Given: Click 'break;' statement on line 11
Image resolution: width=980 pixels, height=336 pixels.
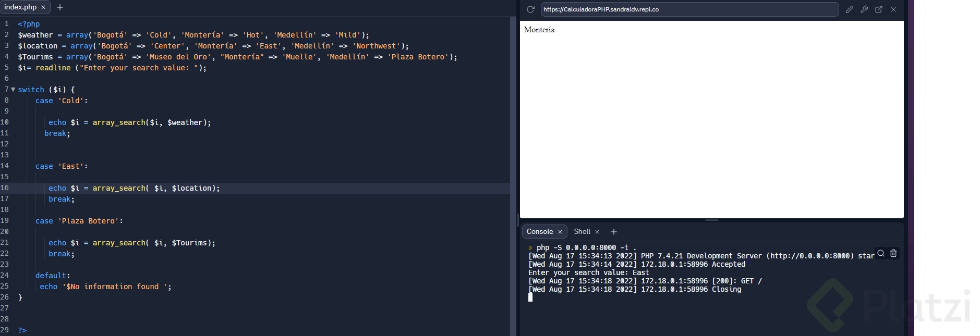Looking at the screenshot, I should (x=57, y=133).
